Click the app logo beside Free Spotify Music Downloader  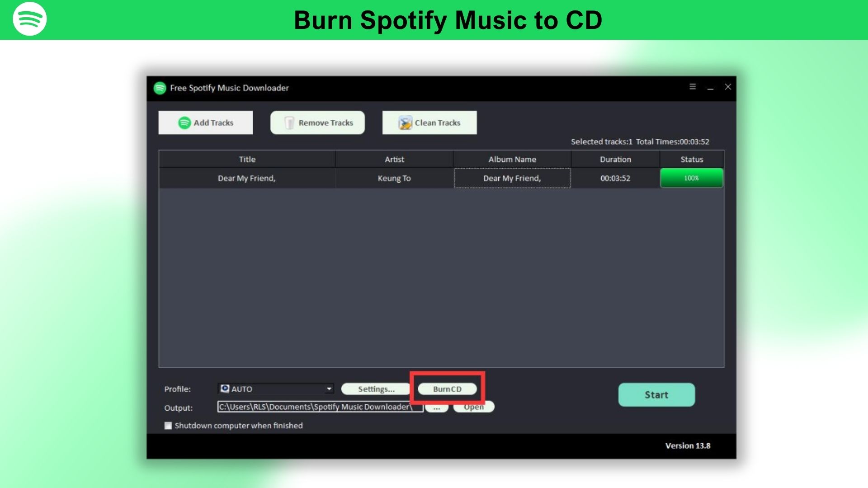[160, 88]
